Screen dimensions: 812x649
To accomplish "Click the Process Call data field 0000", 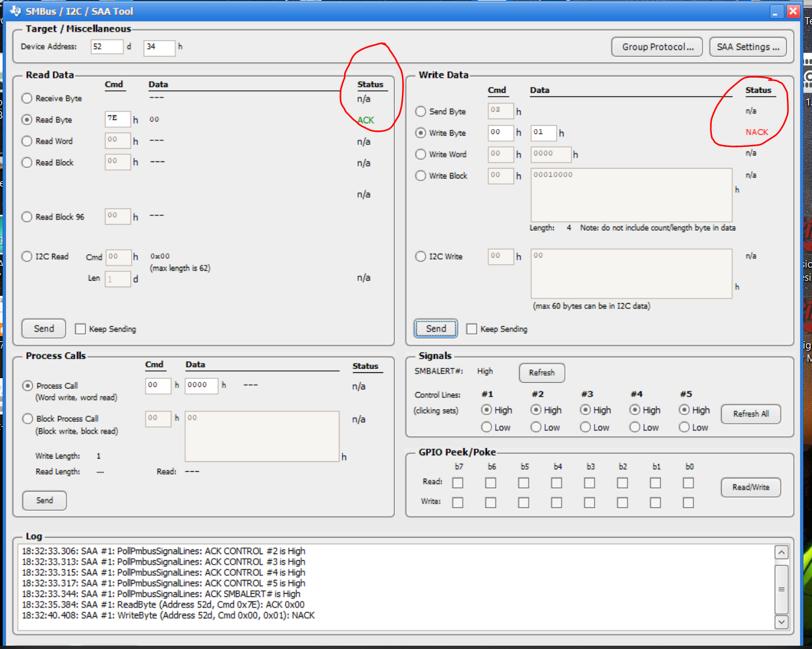I will click(201, 385).
